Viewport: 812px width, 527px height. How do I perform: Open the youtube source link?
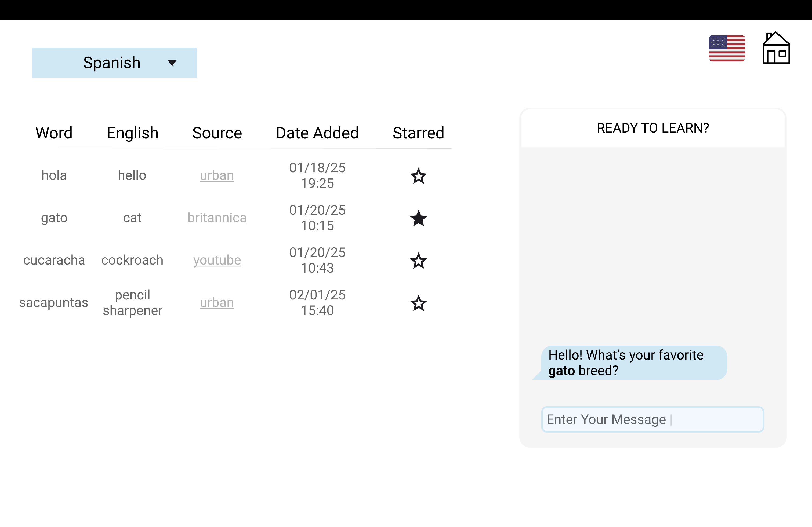(217, 261)
